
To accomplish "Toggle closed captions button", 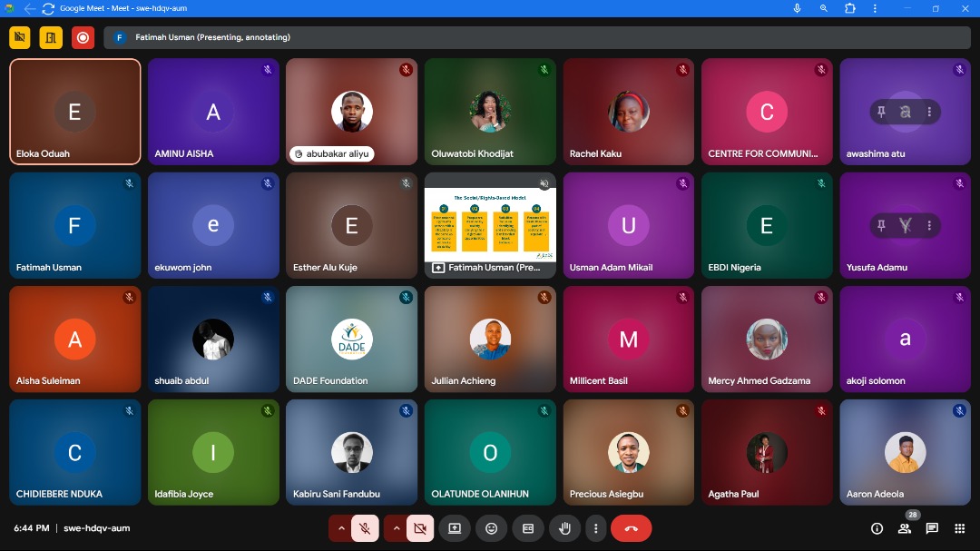I will pyautogui.click(x=528, y=528).
